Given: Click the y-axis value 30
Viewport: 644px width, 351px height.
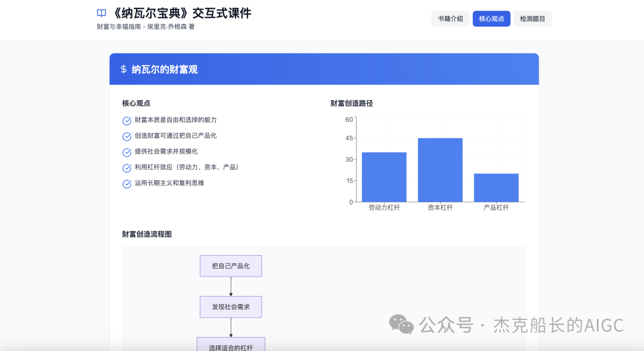Looking at the screenshot, I should pos(349,160).
